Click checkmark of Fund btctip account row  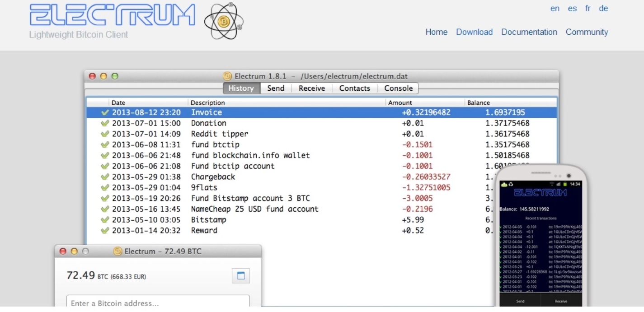tap(105, 166)
